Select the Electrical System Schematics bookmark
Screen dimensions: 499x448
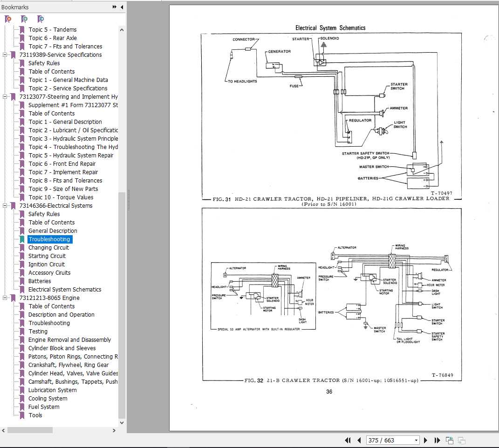tap(64, 289)
